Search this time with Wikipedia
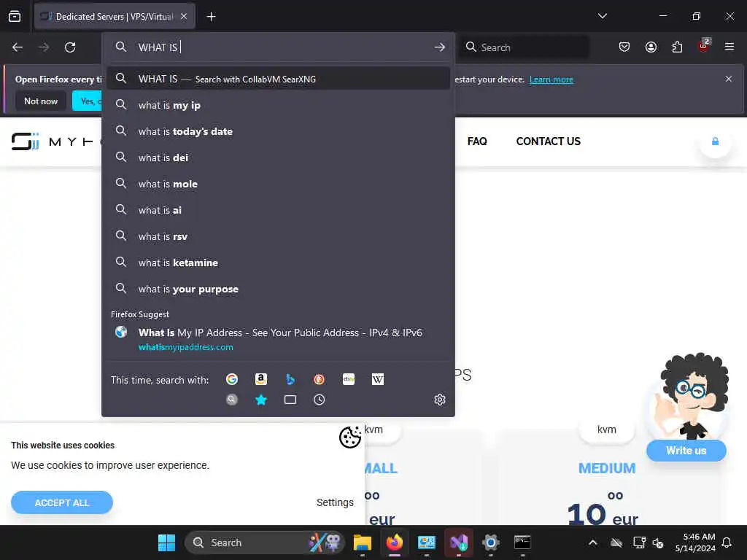 [x=378, y=379]
